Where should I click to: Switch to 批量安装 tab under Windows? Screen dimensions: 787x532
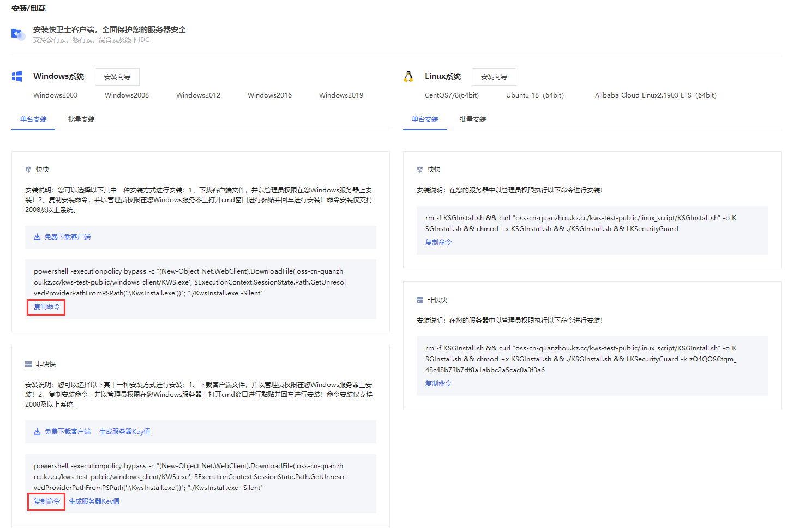[x=81, y=119]
